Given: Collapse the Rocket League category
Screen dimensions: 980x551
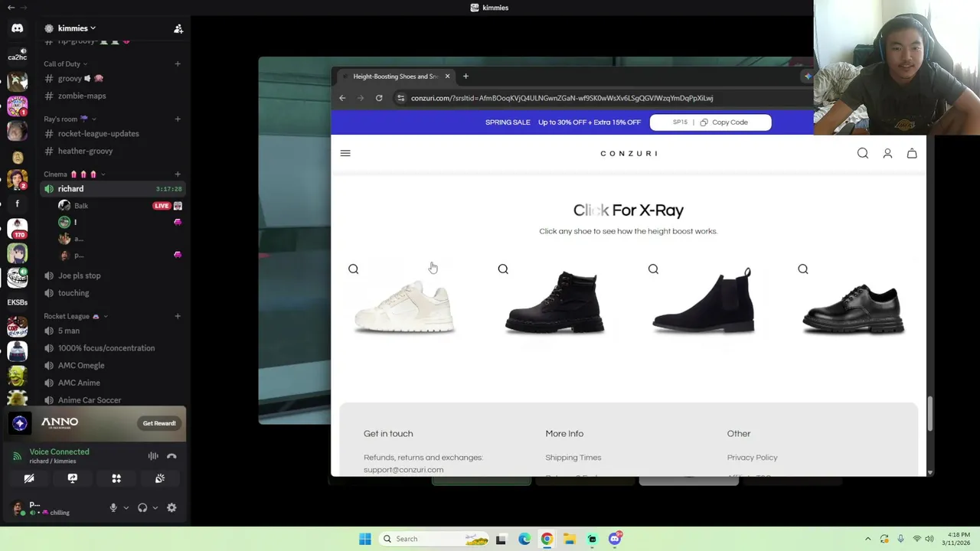Looking at the screenshot, I should pos(75,316).
